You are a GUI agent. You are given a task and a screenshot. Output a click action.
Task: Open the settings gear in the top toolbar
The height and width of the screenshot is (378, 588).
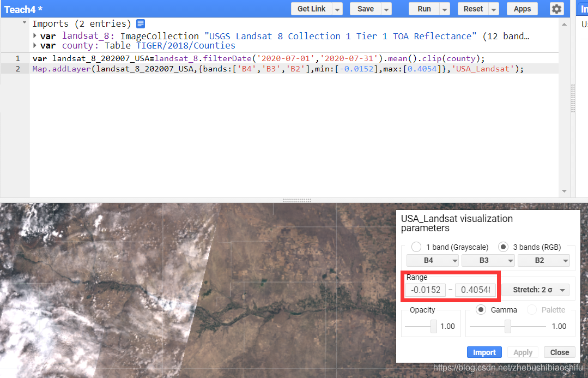coord(556,9)
